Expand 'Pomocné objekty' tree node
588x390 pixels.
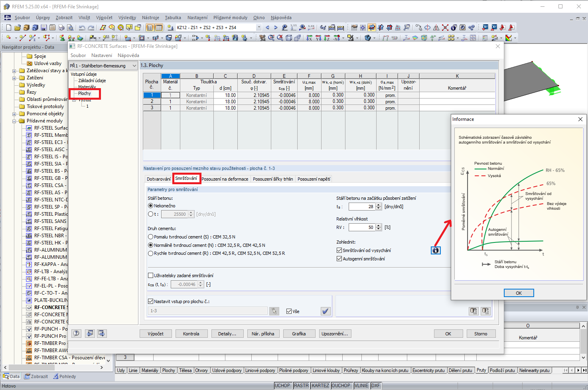click(14, 114)
